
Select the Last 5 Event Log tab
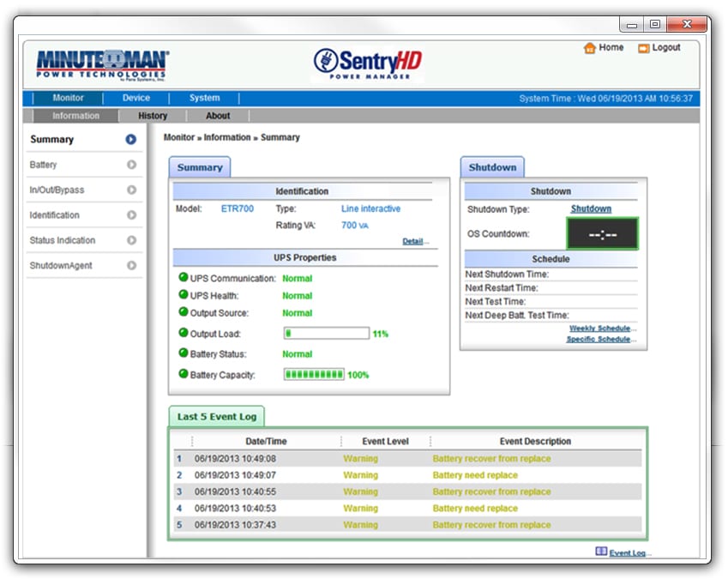pyautogui.click(x=217, y=417)
